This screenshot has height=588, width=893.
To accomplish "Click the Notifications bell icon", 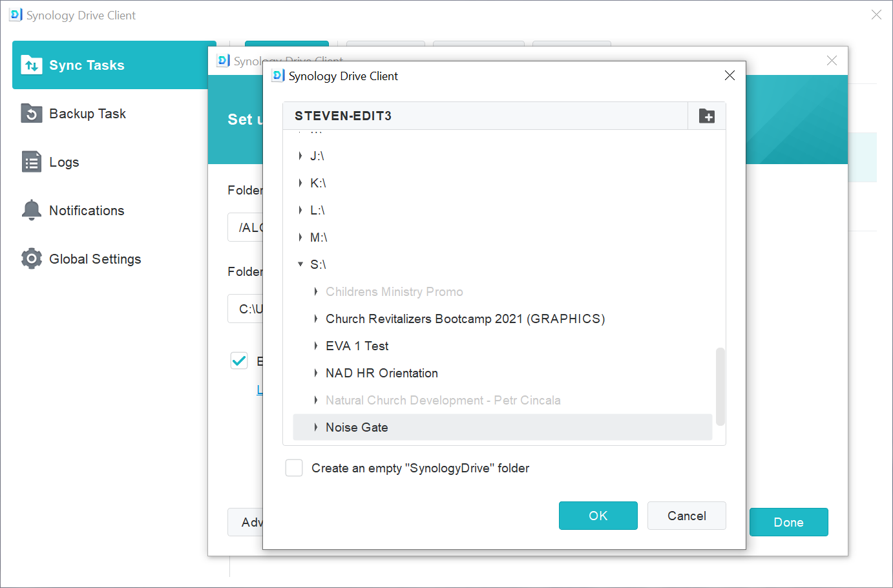I will point(32,211).
